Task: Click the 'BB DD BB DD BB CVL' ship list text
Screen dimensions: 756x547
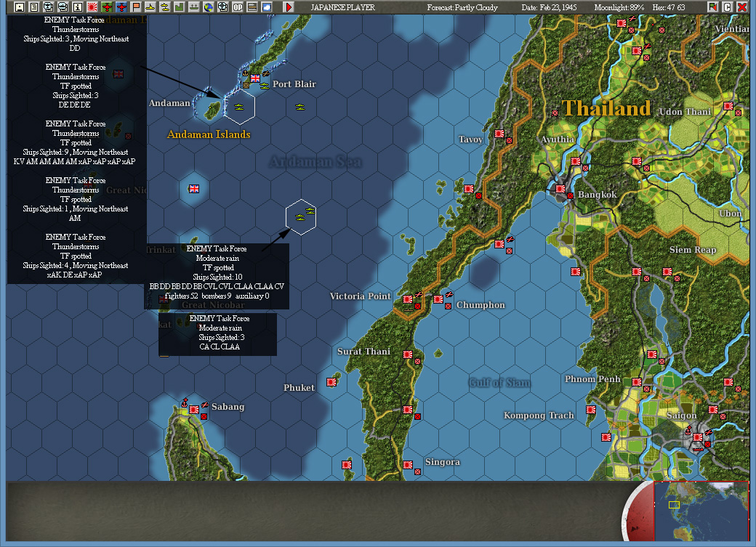Action: click(217, 286)
